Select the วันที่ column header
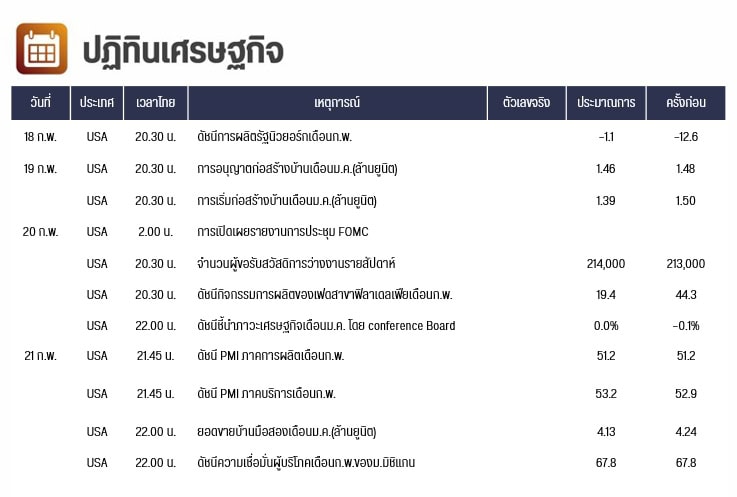 pyautogui.click(x=40, y=103)
